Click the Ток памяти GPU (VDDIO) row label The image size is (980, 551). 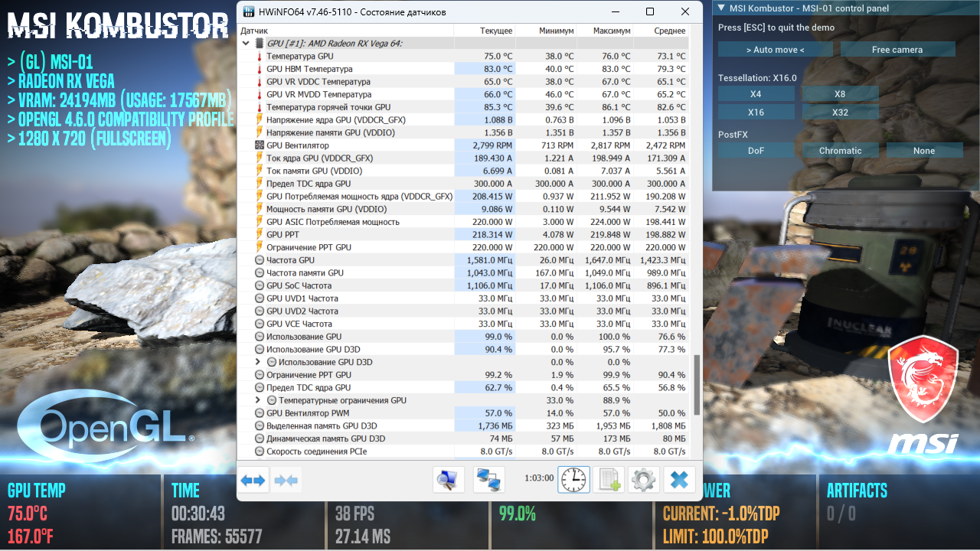click(314, 171)
